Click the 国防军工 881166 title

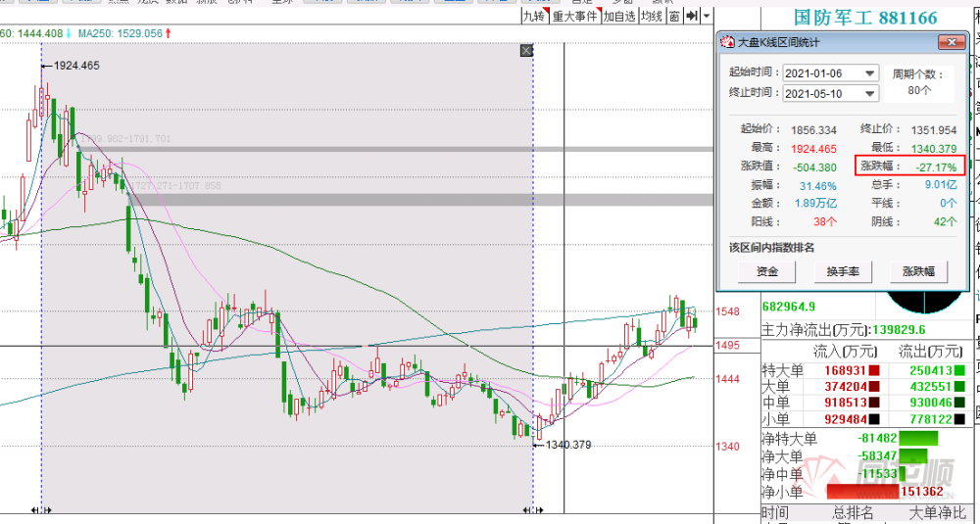(x=865, y=18)
